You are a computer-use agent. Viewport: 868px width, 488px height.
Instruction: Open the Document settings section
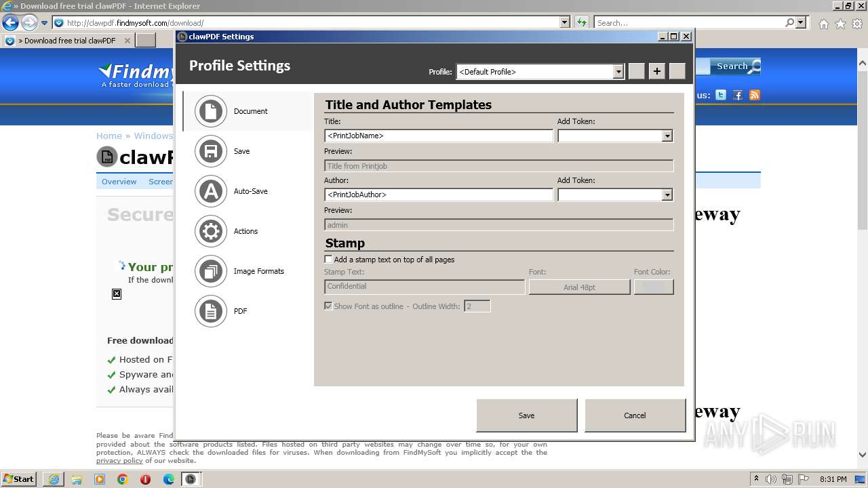(248, 111)
